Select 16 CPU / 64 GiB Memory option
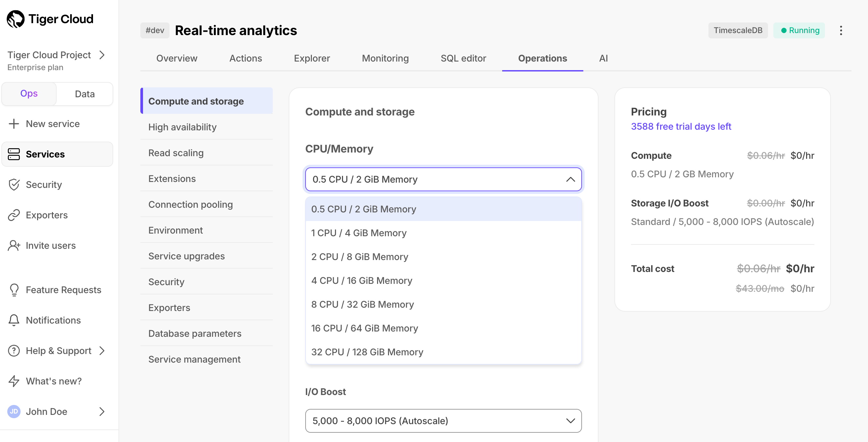Screen dimensions: 868x442 point(444,328)
